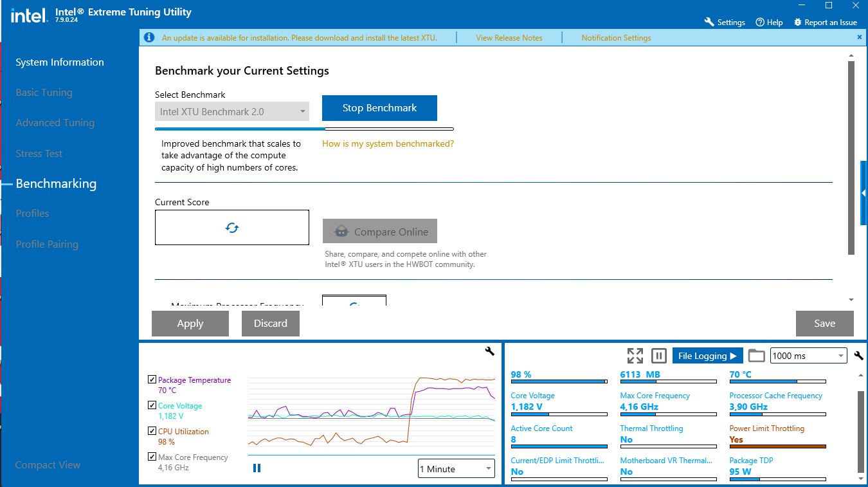Click the monitor panel vertical scrollbar
The height and width of the screenshot is (487, 868).
(x=861, y=431)
